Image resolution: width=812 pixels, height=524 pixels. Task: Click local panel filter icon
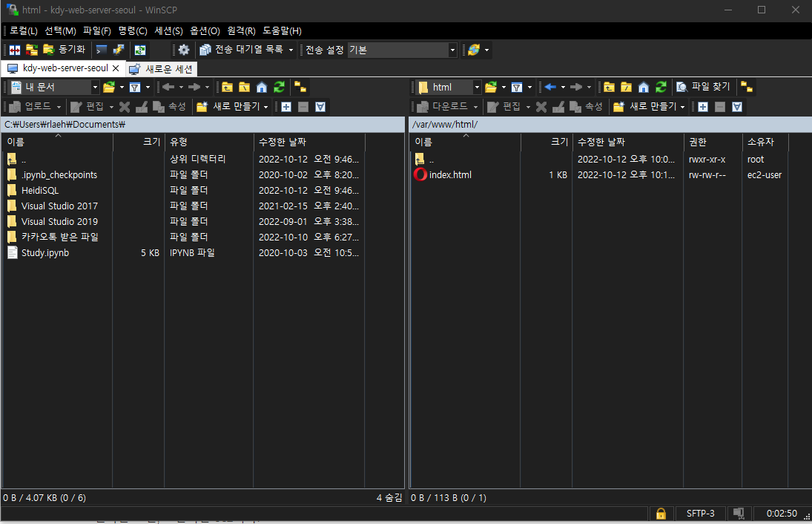coord(135,87)
